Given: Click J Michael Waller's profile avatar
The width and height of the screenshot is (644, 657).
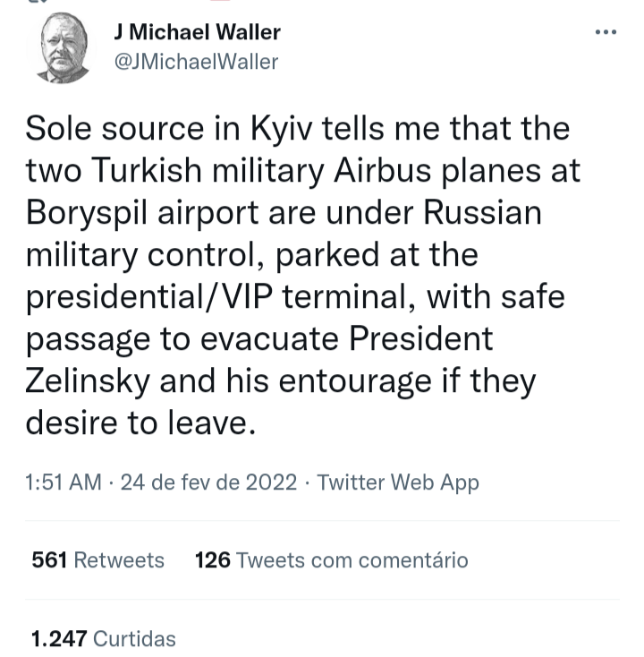Looking at the screenshot, I should coord(64,48).
